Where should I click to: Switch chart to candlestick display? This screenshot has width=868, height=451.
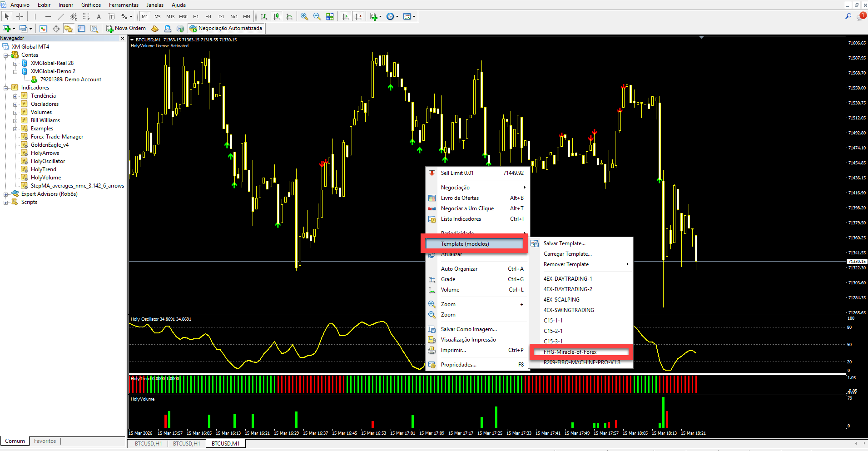click(x=276, y=16)
